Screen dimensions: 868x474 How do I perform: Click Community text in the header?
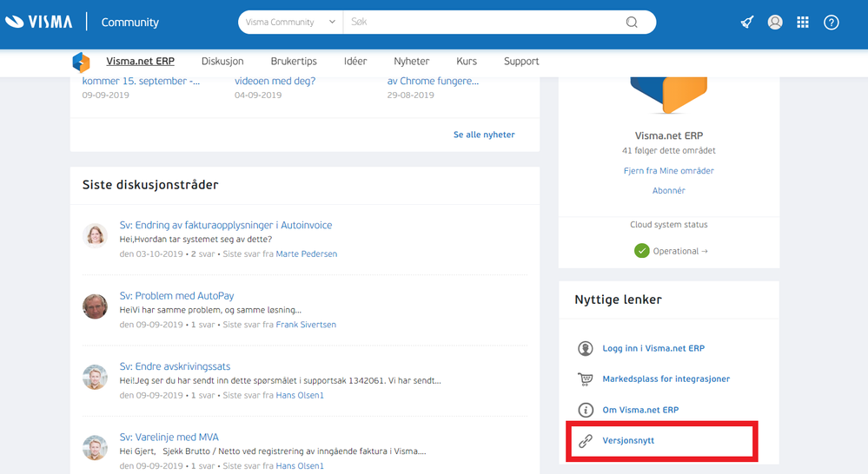click(x=130, y=22)
